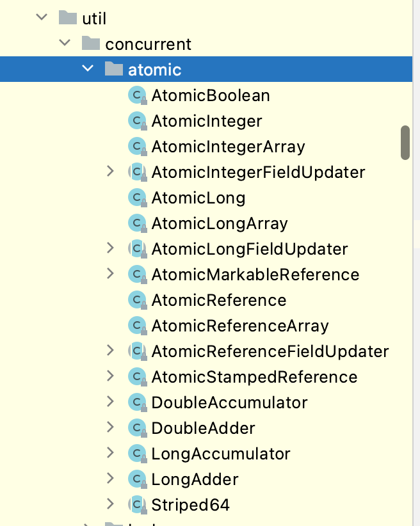Click the AtomicIntegerFieldUpdater abstract class icon
Viewport: 420px width, 526px height.
137,172
